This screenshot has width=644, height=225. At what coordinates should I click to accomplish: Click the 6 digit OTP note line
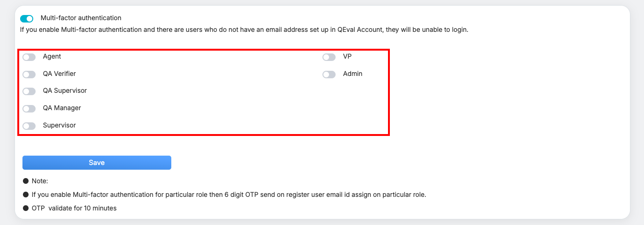[x=229, y=195]
